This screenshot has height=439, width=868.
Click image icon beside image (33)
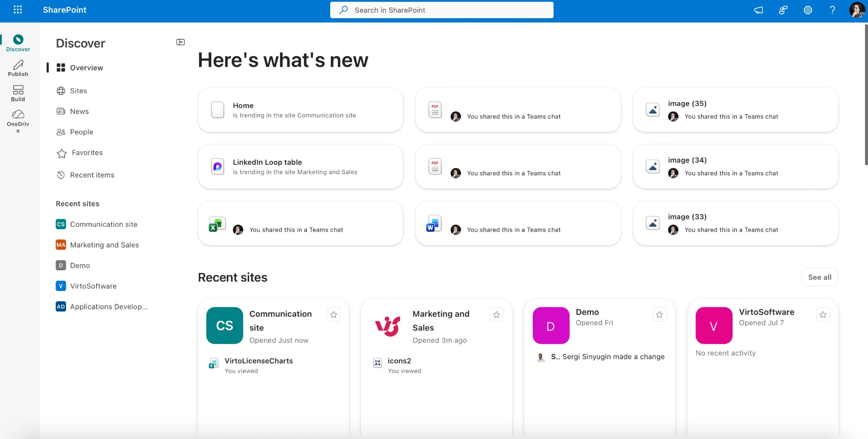(653, 223)
